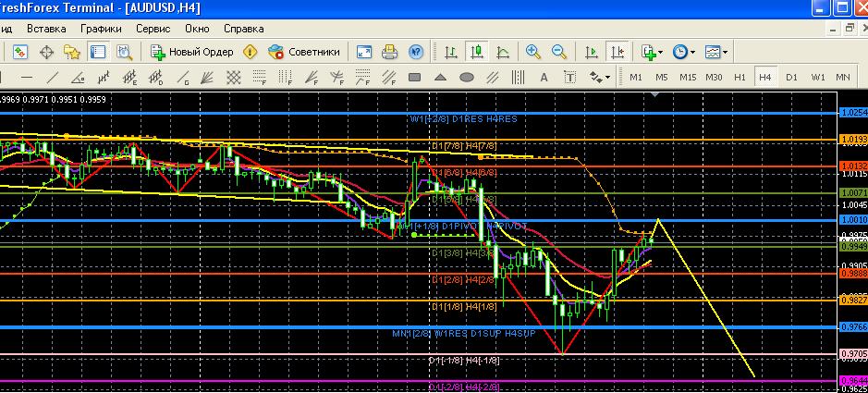Select the Fibonacci retracement tool
This screenshot has height=393, width=868.
(259, 78)
